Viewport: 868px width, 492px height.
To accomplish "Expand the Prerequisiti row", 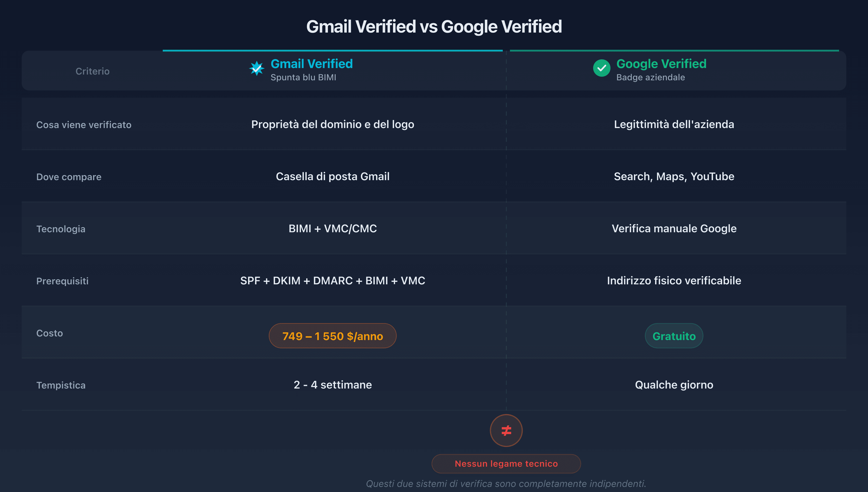I will pyautogui.click(x=62, y=281).
